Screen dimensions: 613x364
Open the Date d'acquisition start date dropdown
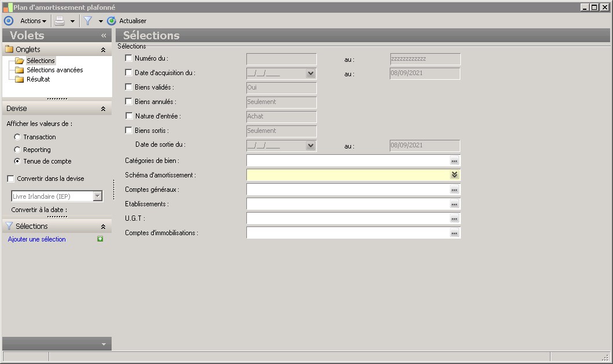coord(311,73)
